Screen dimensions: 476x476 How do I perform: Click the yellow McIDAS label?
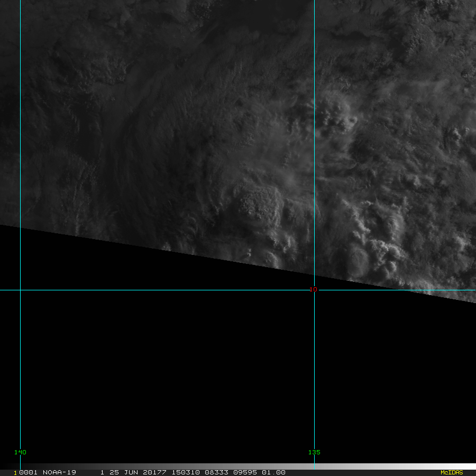coord(451,472)
